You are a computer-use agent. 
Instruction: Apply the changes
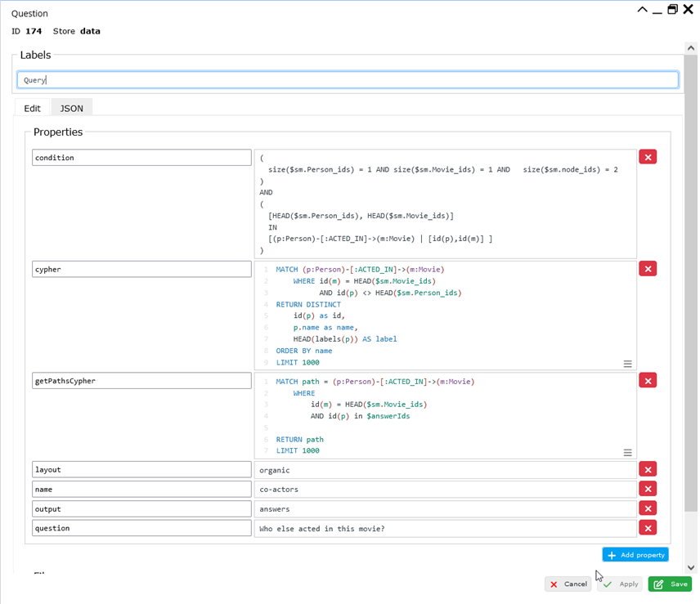point(621,584)
